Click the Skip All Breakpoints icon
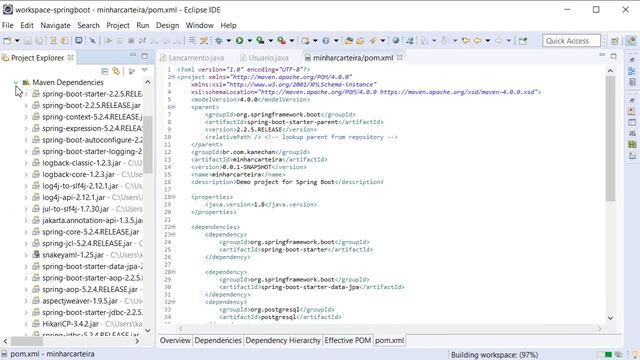 [x=93, y=41]
